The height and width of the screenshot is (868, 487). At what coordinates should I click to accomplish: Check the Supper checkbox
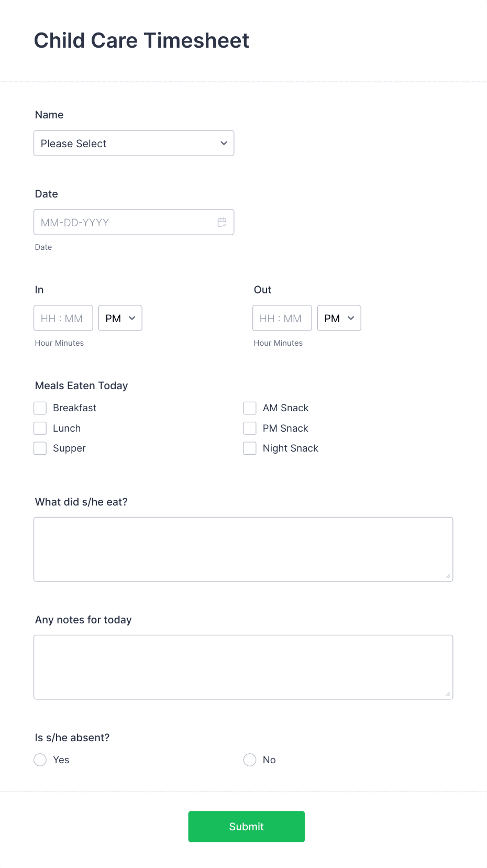coord(40,448)
